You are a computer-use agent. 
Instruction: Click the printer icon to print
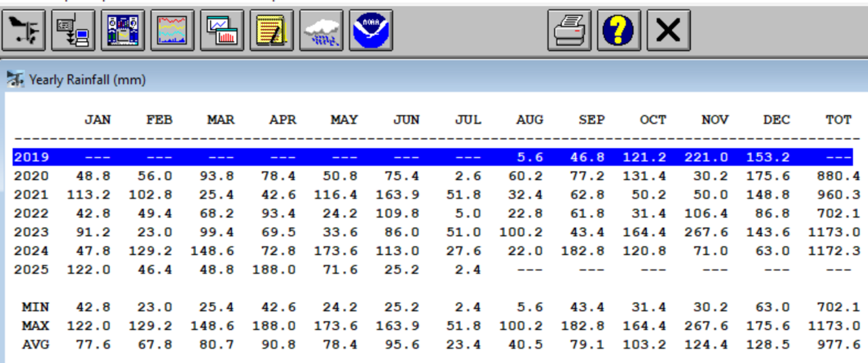[x=570, y=31]
